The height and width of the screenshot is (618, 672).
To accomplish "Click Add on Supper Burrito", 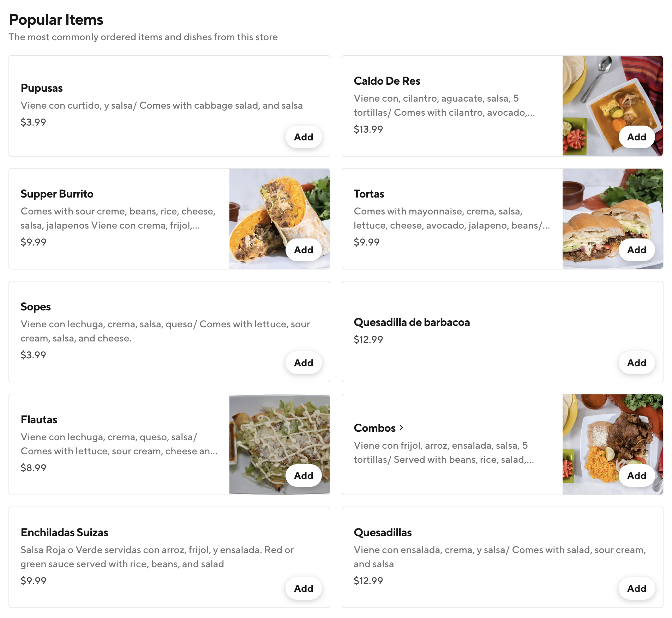I will pos(303,250).
